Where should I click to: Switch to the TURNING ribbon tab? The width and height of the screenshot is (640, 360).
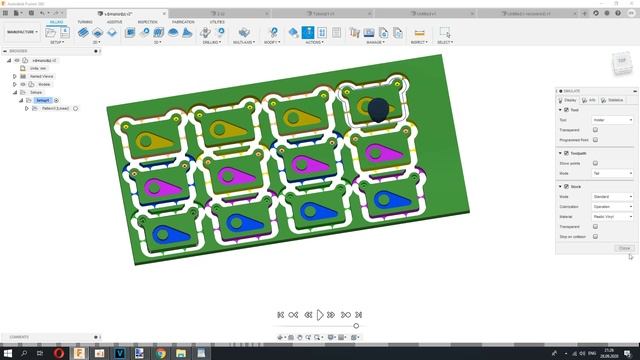click(x=85, y=22)
